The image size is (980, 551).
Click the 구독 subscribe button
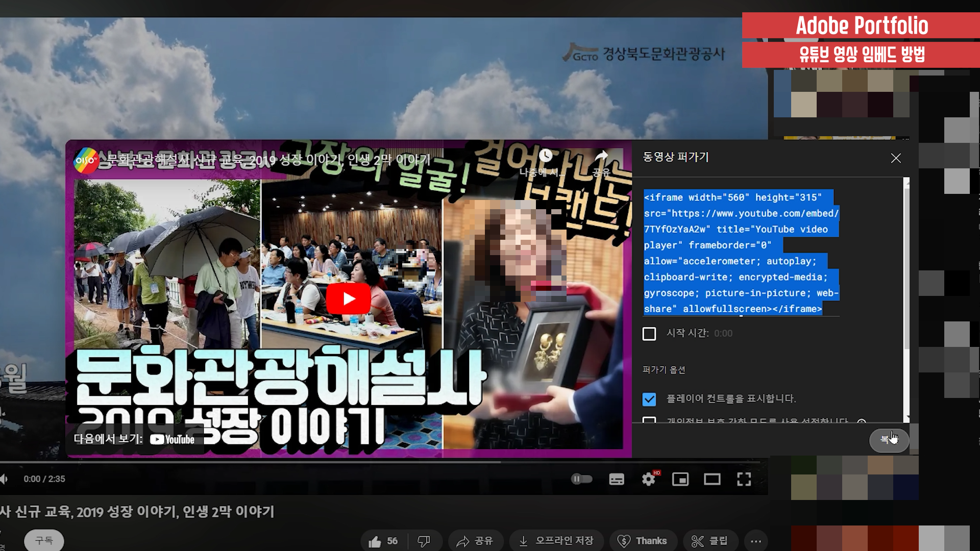(44, 540)
